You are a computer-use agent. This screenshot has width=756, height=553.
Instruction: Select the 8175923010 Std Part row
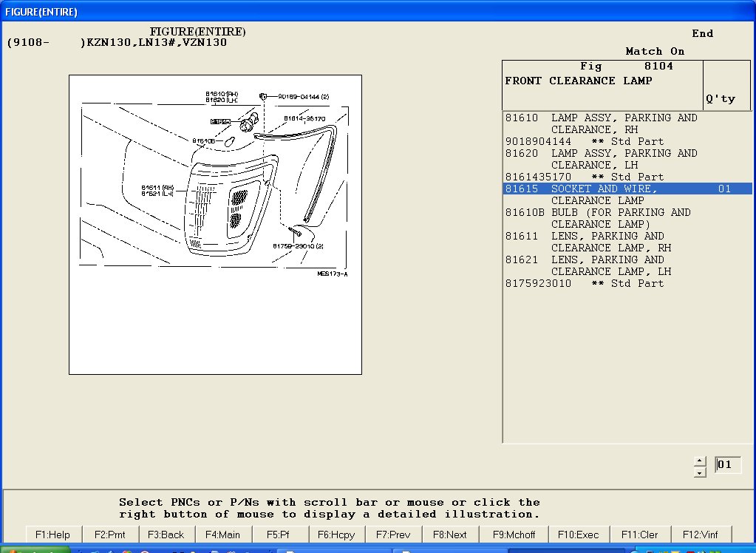[x=584, y=283]
